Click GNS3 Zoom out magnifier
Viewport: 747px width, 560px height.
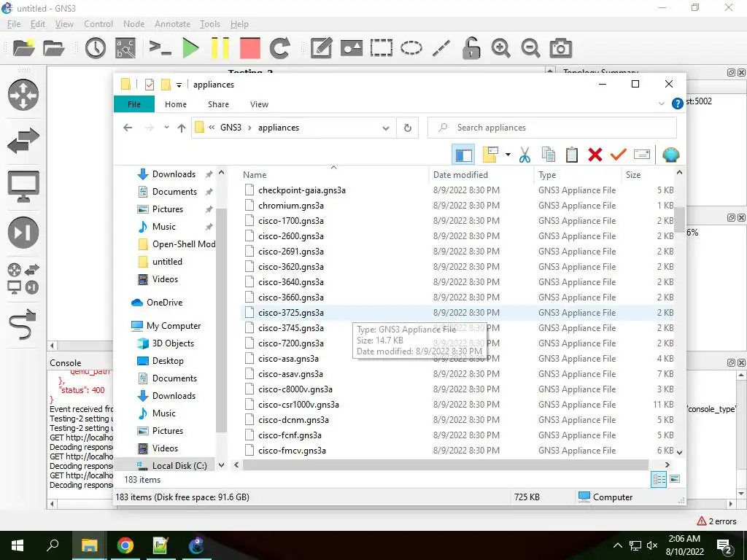(530, 48)
